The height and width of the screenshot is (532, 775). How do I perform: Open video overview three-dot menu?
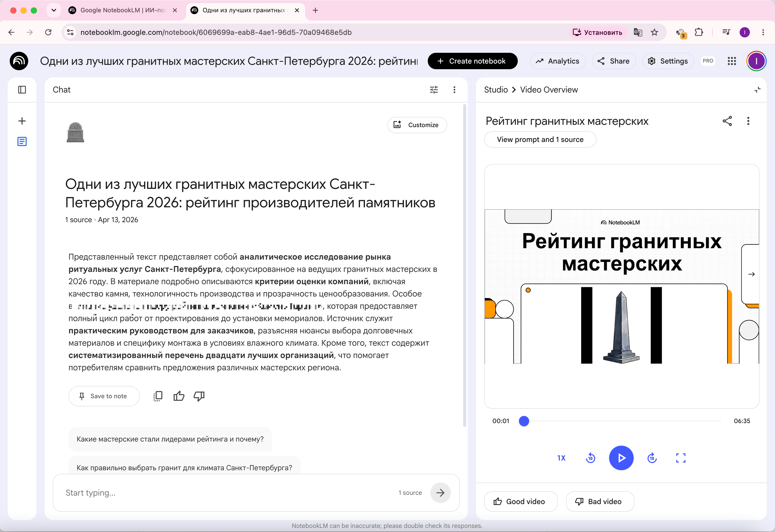click(x=748, y=121)
